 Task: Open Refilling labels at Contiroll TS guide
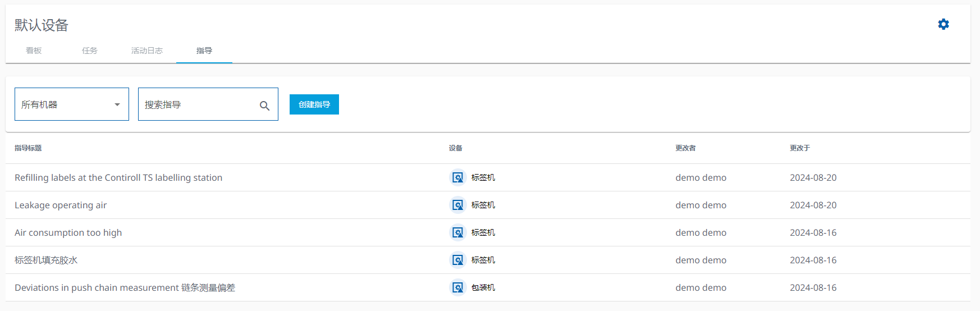coord(118,177)
